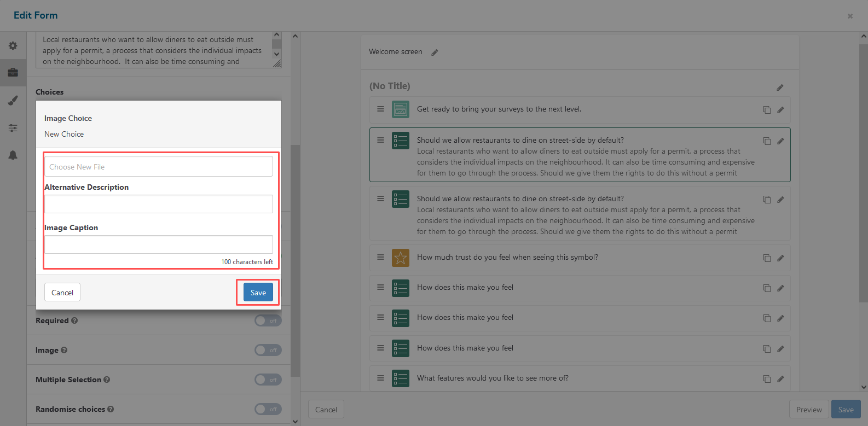
Task: Cancel the Image Choice dialog
Action: coord(62,293)
